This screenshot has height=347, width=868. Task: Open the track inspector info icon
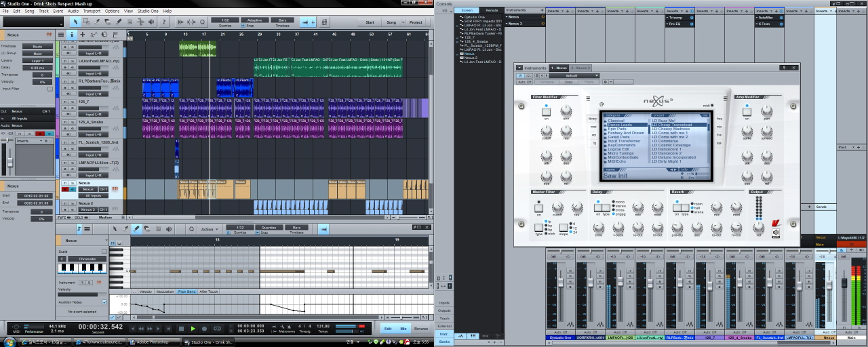pos(71,35)
